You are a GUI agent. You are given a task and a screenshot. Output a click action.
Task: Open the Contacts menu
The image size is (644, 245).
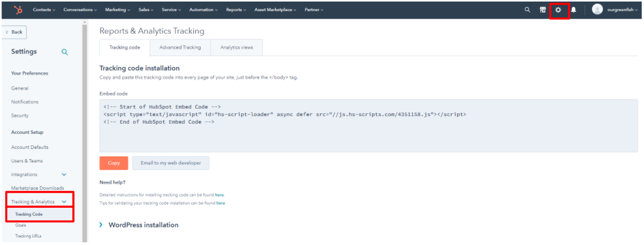point(44,10)
